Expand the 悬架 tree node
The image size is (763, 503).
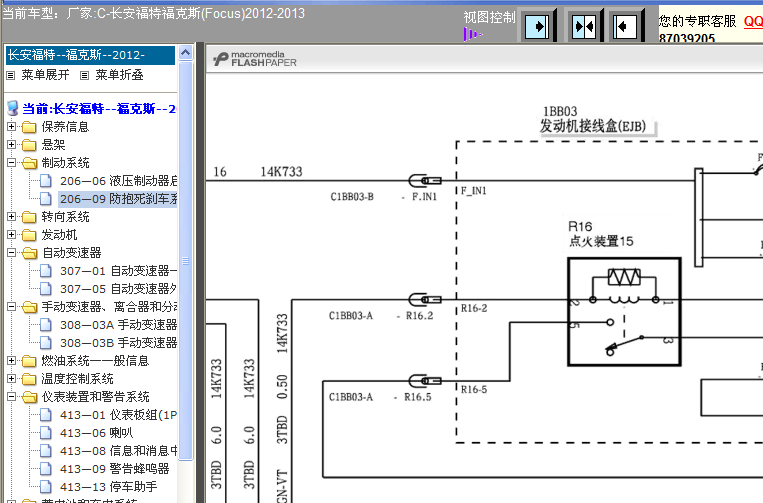coord(12,144)
